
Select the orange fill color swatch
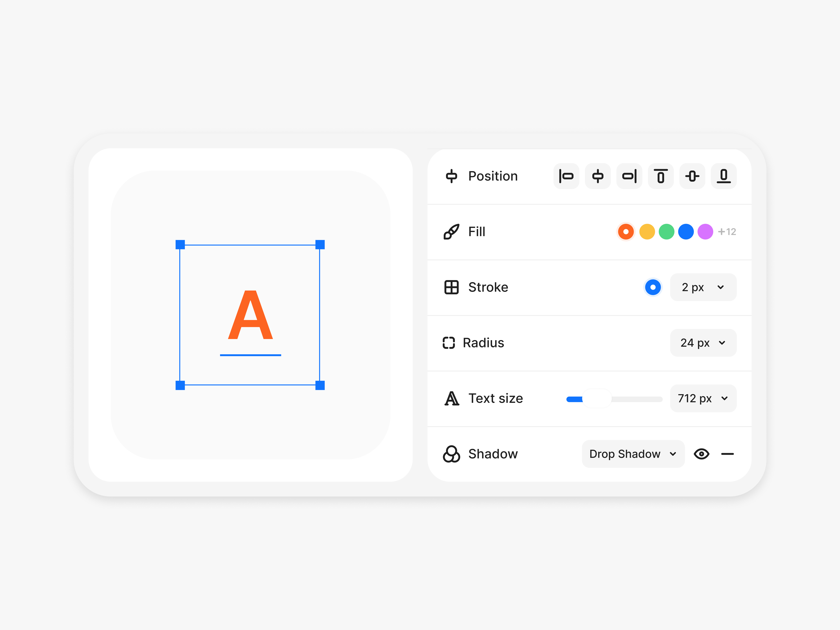click(x=626, y=232)
